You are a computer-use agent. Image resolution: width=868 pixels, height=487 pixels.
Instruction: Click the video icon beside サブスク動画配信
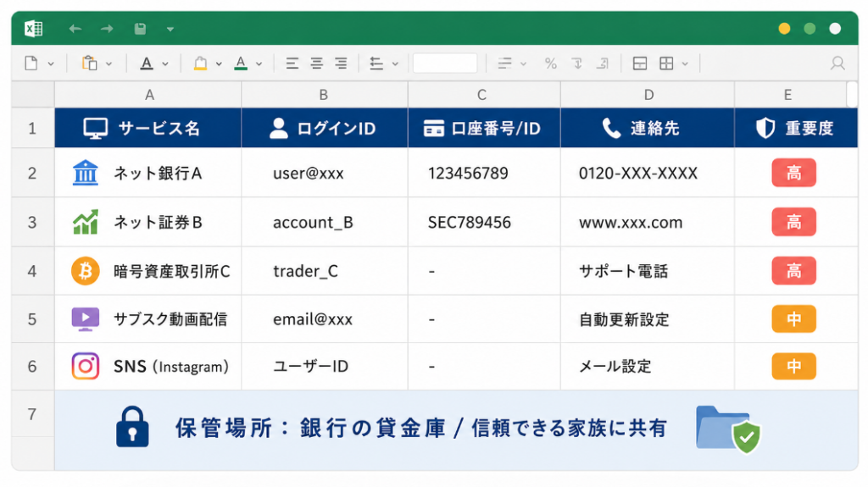(86, 318)
